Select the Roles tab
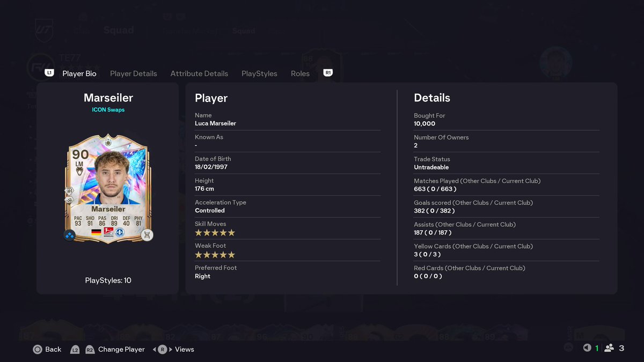Image resolution: width=644 pixels, height=362 pixels. tap(300, 73)
